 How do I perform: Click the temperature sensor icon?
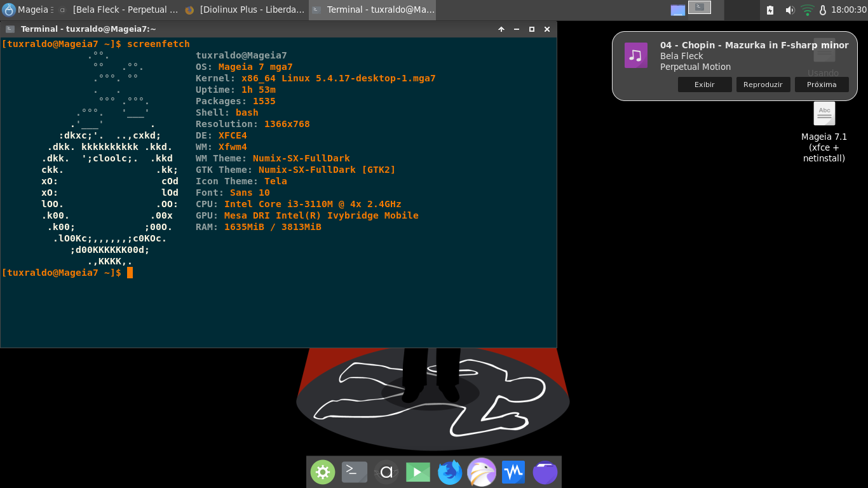823,10
